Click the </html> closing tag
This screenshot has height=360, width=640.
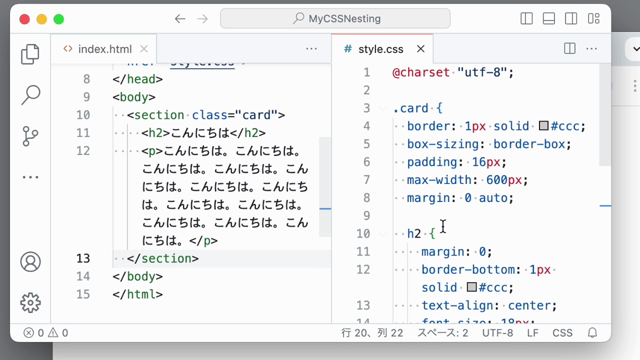138,294
